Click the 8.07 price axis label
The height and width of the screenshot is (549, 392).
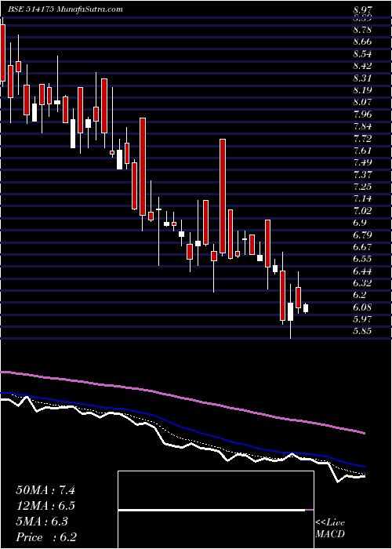pyautogui.click(x=363, y=103)
